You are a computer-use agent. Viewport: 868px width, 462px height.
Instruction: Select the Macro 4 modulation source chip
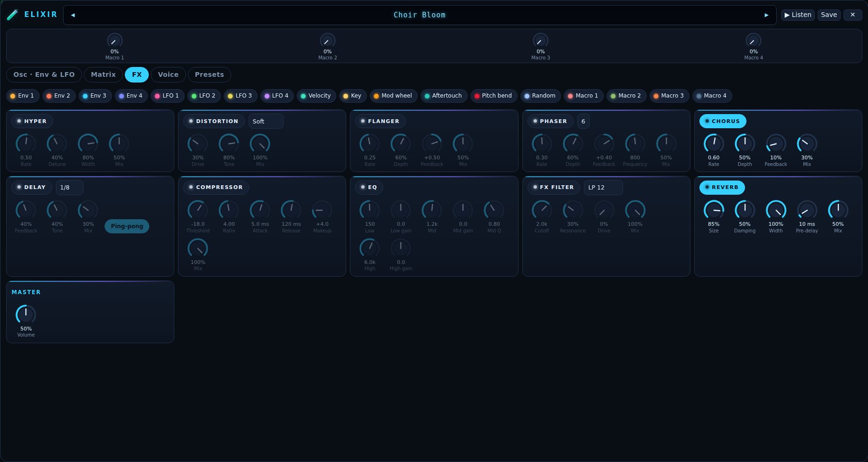[712, 96]
